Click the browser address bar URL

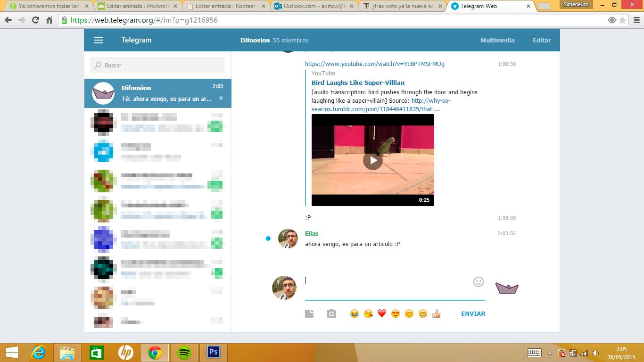click(144, 20)
